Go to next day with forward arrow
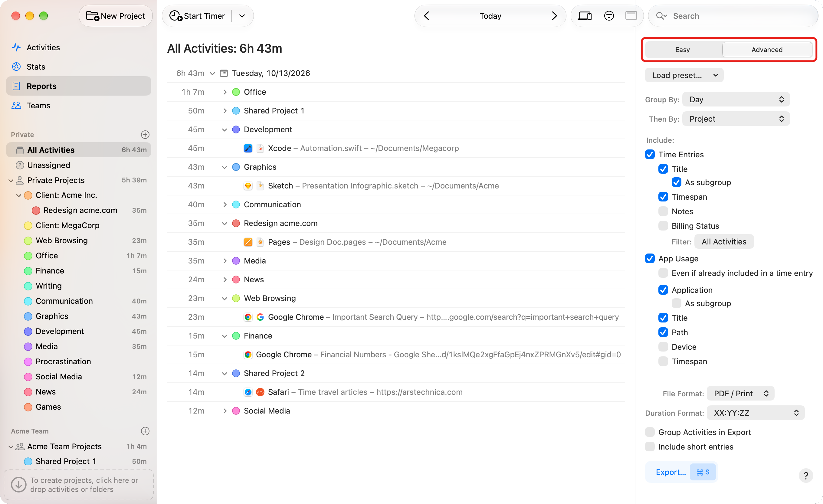This screenshot has width=823, height=504. [554, 16]
